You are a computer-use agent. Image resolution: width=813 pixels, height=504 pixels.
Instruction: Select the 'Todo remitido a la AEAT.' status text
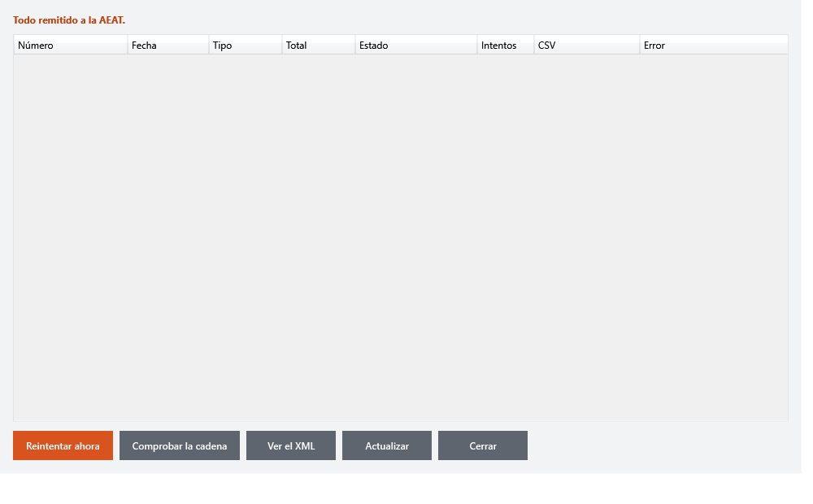coord(69,20)
